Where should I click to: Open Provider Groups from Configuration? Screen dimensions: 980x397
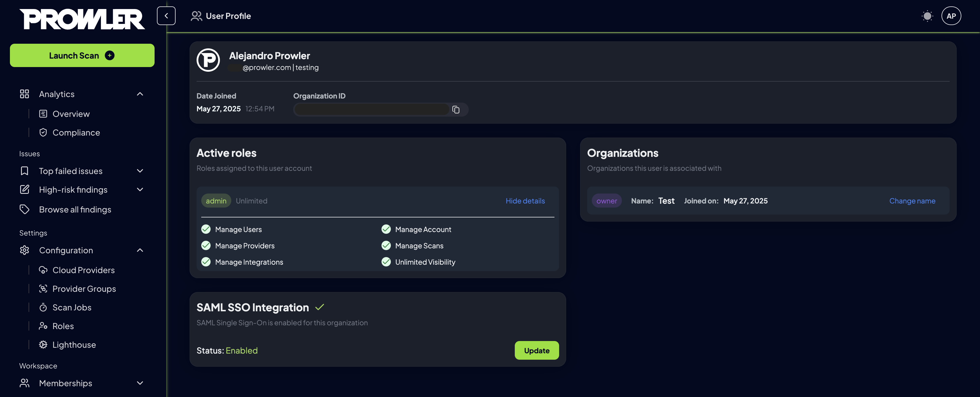84,288
